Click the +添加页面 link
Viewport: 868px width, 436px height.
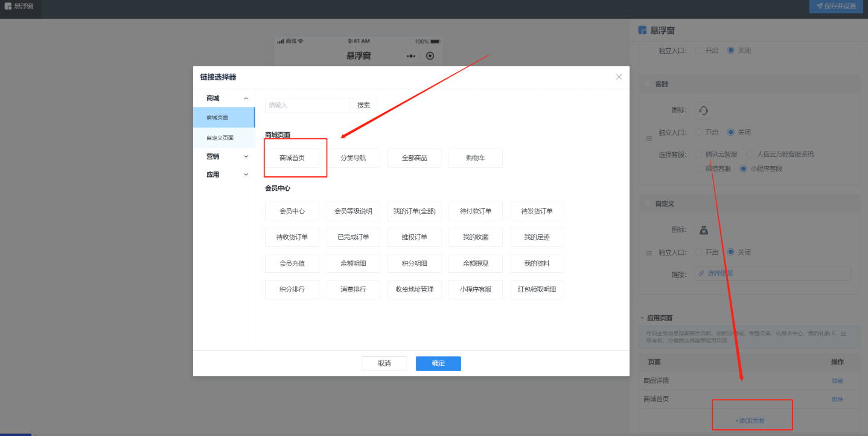click(x=750, y=420)
